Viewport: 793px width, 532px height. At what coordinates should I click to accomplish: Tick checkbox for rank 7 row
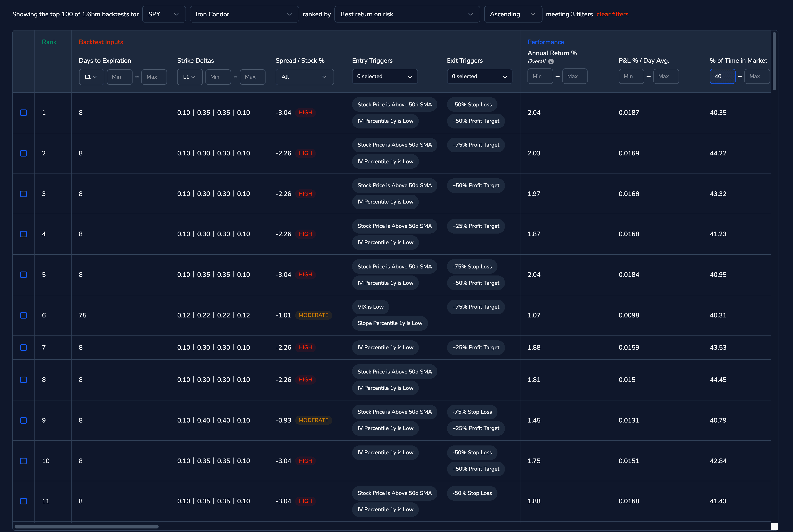(x=23, y=347)
